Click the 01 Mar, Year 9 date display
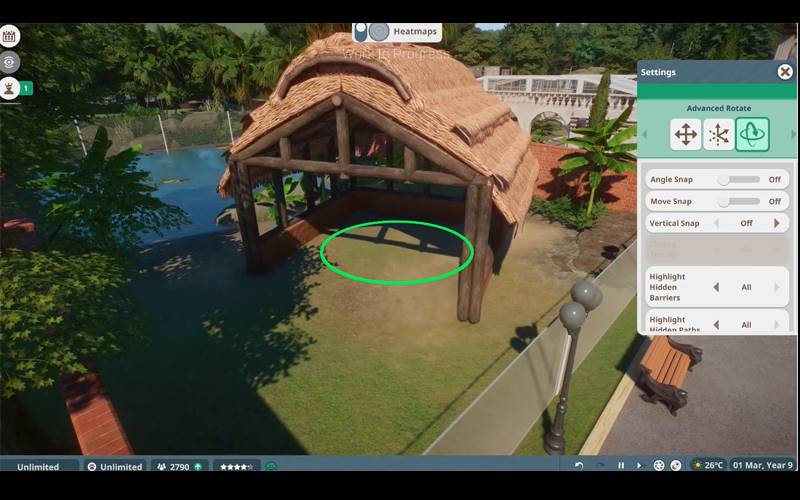The image size is (800, 500). point(762,466)
